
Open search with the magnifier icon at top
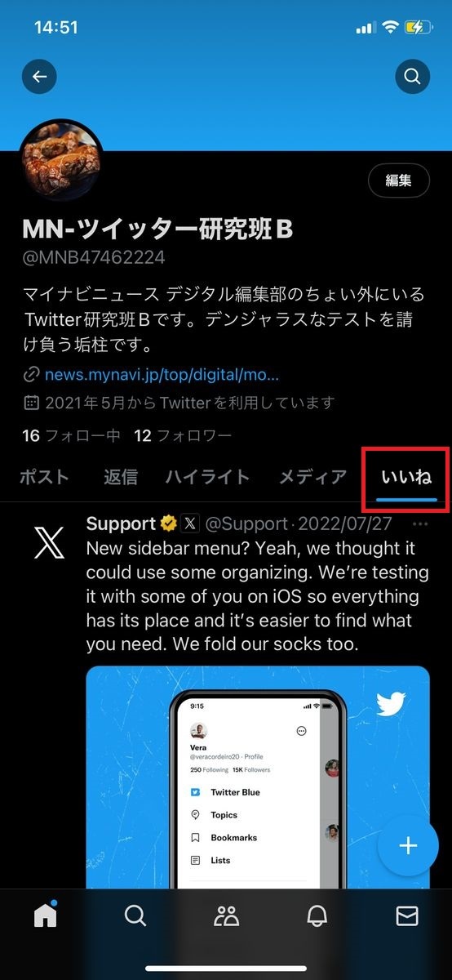pos(412,78)
